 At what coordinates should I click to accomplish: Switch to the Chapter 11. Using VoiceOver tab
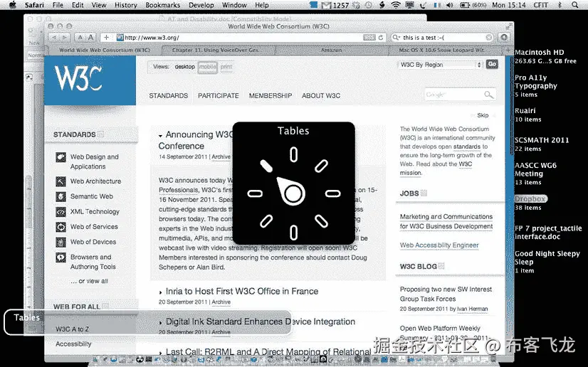(x=219, y=50)
